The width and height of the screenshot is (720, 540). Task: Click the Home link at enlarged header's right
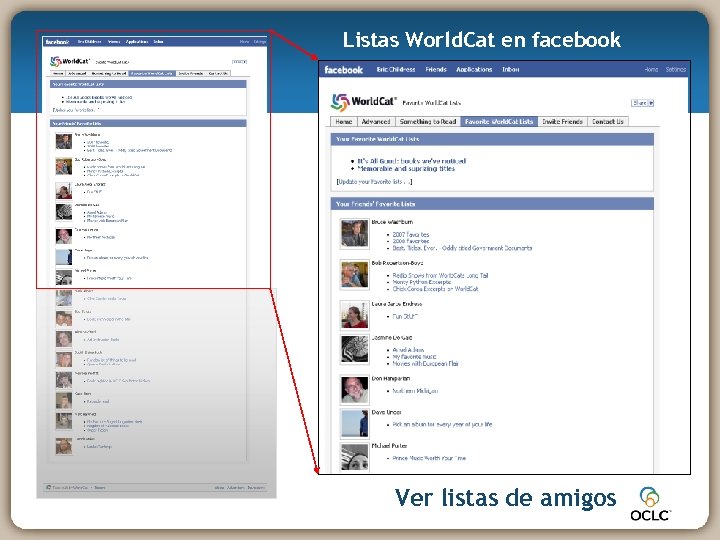click(x=651, y=69)
